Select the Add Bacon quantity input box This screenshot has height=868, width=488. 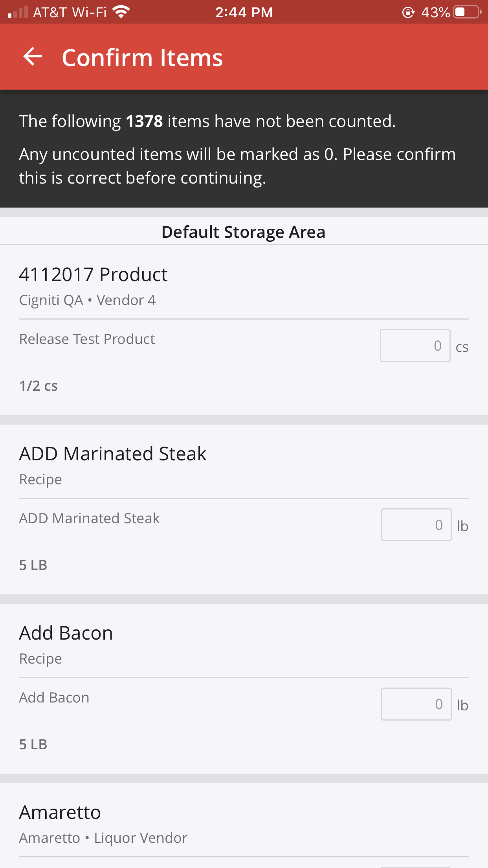[x=416, y=704]
